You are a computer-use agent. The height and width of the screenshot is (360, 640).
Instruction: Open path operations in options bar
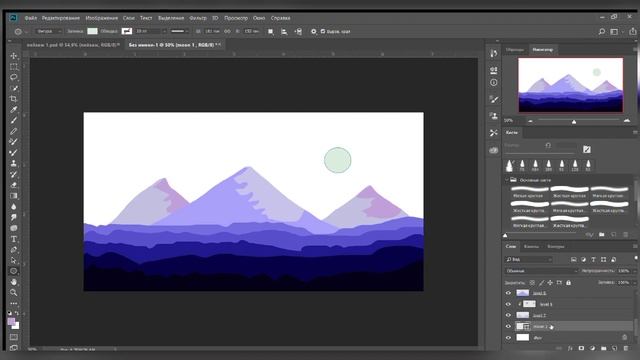(270, 31)
